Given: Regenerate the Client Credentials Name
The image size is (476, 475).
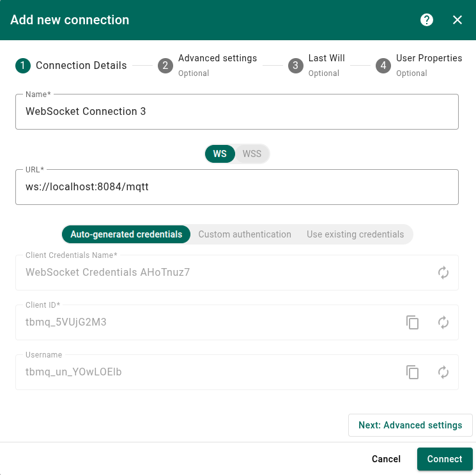Looking at the screenshot, I should coord(443,273).
